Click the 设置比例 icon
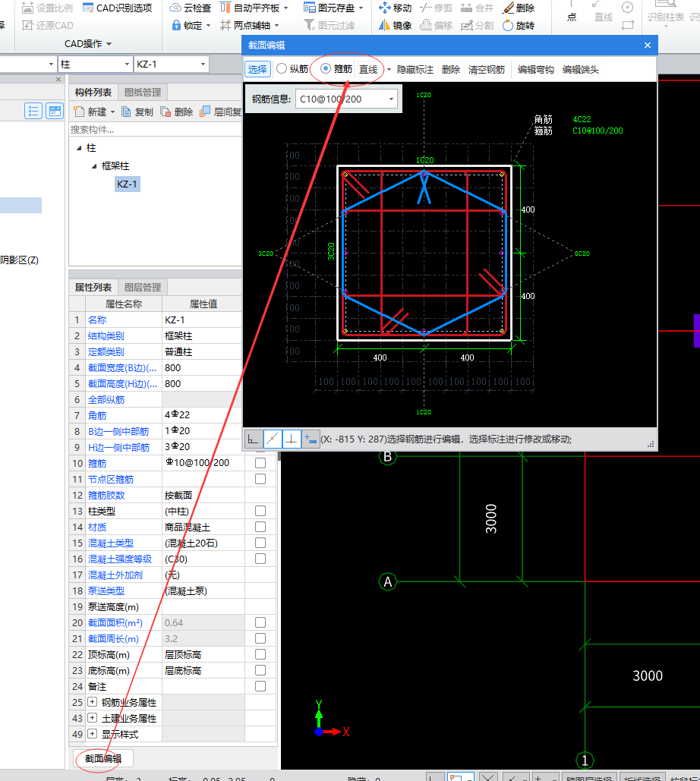Image resolution: width=700 pixels, height=781 pixels. 27,8
